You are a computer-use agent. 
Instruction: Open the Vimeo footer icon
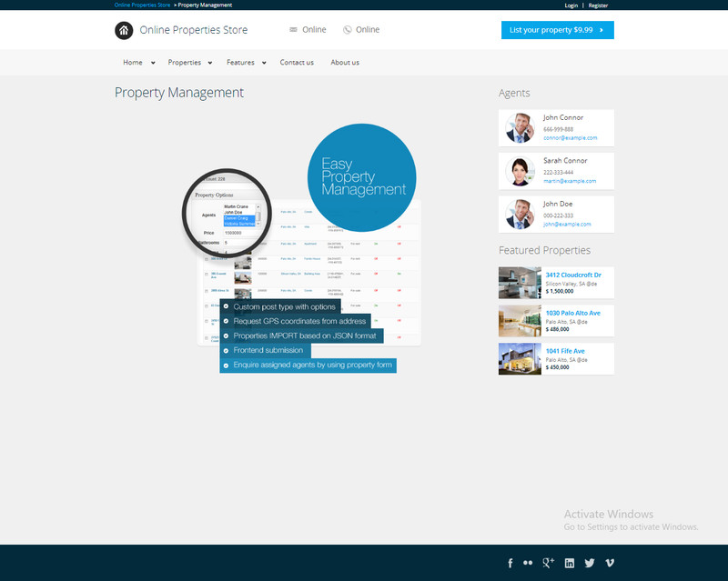click(x=610, y=563)
